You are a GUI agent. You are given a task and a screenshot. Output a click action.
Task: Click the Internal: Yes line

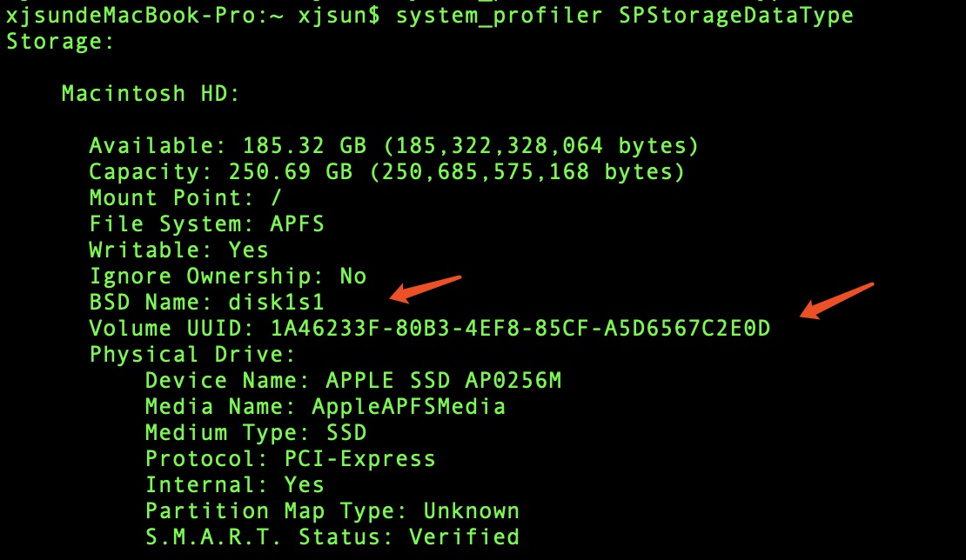pos(235,485)
